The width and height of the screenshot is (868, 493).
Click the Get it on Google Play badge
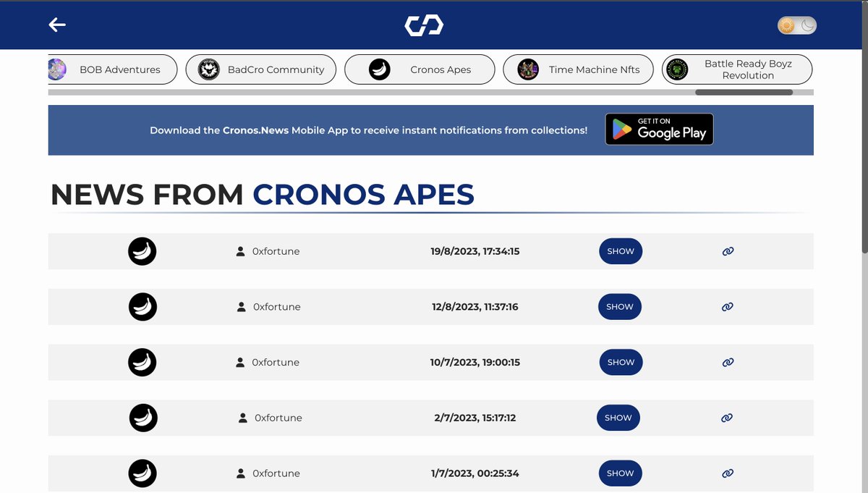coord(659,129)
